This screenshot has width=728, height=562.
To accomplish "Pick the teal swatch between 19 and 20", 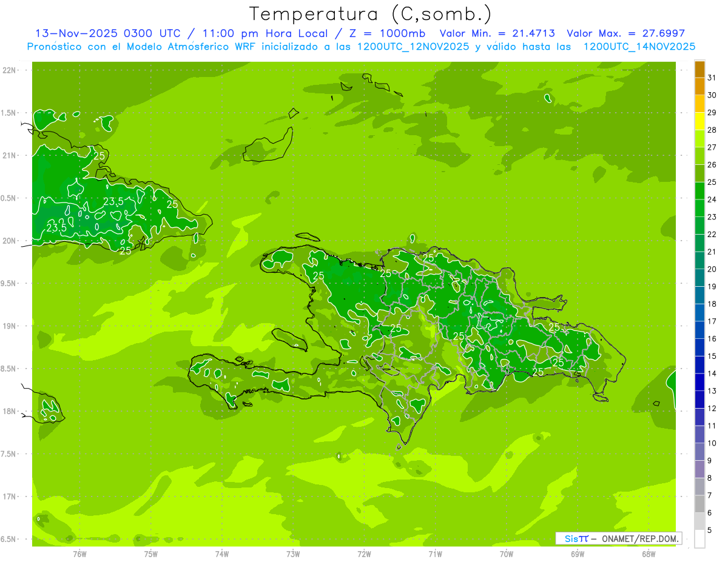I will 699,278.
